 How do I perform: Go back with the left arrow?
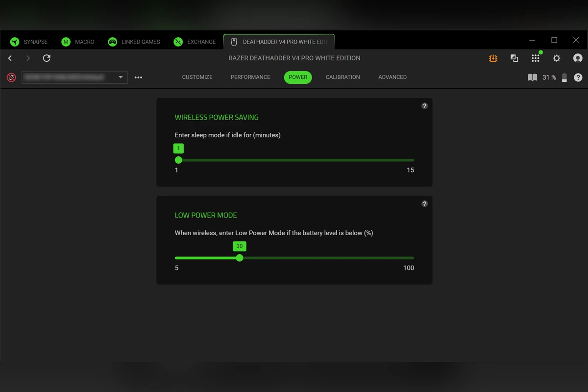point(10,58)
